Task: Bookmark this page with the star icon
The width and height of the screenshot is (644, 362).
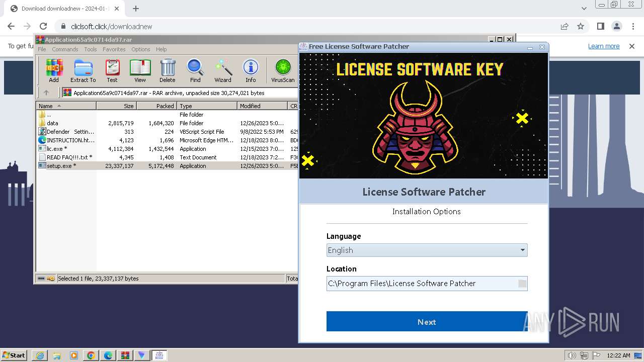Action: click(581, 26)
